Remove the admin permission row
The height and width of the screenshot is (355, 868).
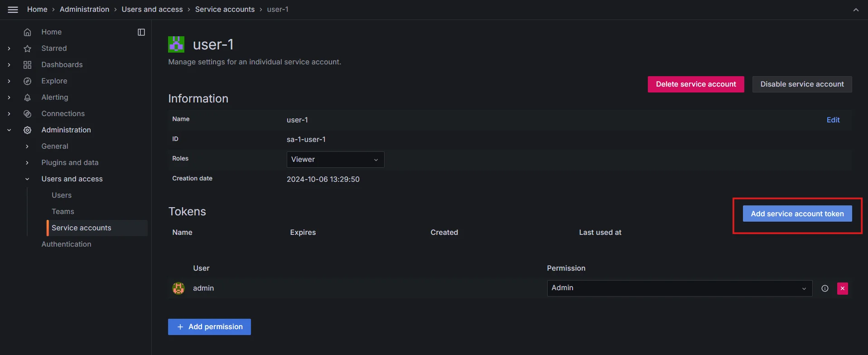(843, 288)
